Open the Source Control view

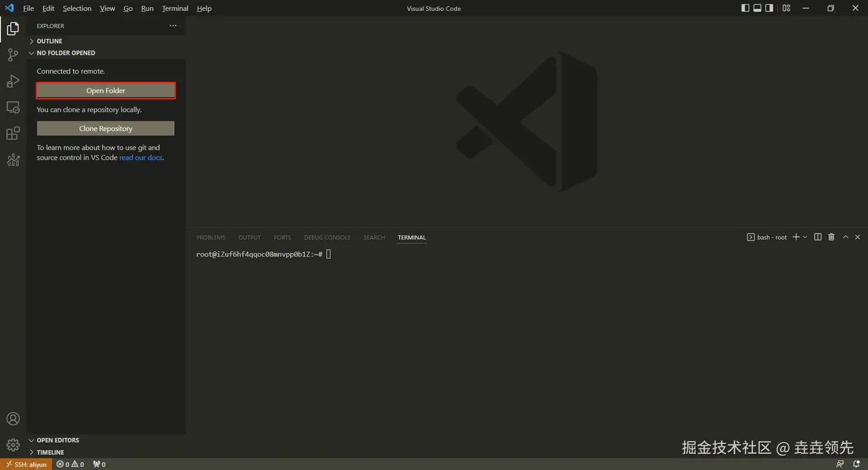(x=13, y=55)
